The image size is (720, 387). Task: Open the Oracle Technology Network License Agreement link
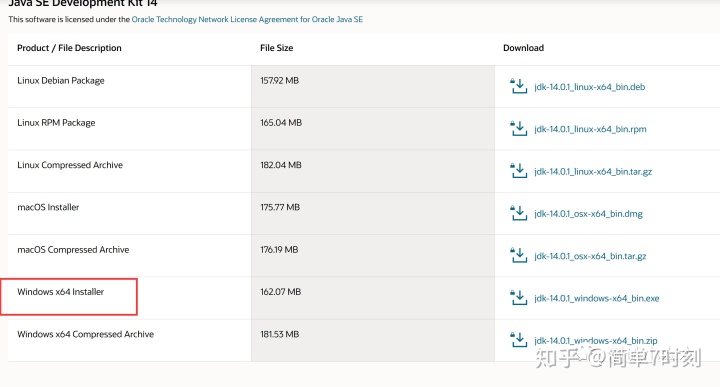[247, 19]
